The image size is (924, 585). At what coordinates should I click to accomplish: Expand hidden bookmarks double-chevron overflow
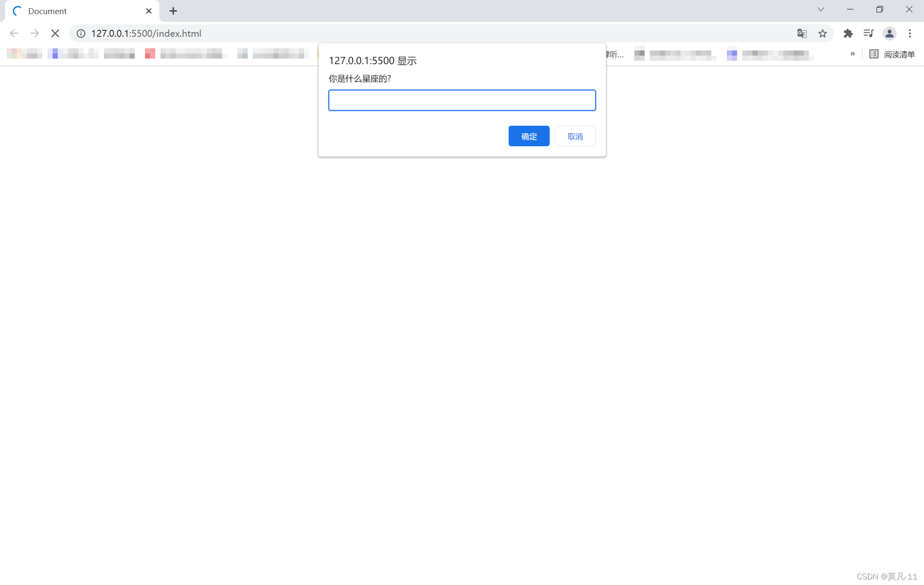click(852, 54)
